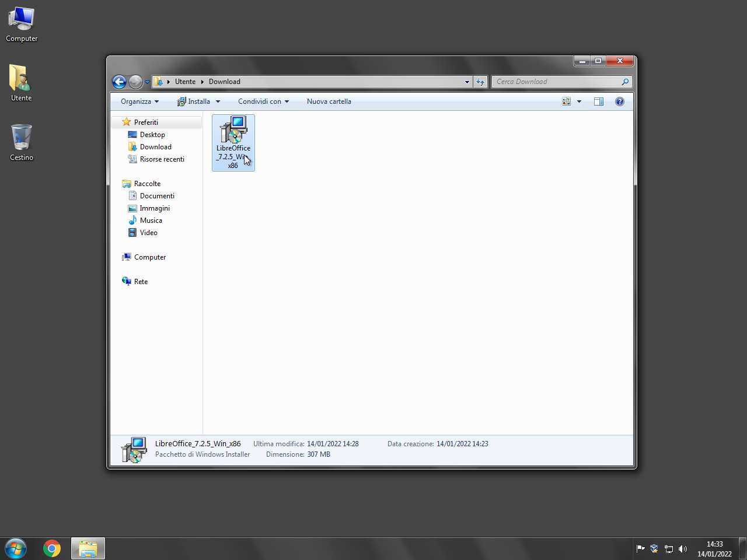Select the LibreOffice_7.2.5_Win_x86 installer file
This screenshot has height=560, width=747.
click(233, 142)
